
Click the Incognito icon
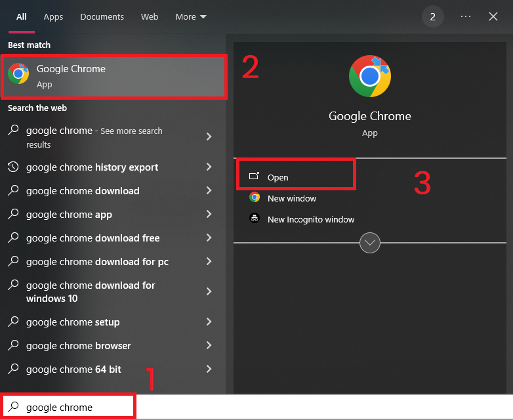tap(255, 219)
